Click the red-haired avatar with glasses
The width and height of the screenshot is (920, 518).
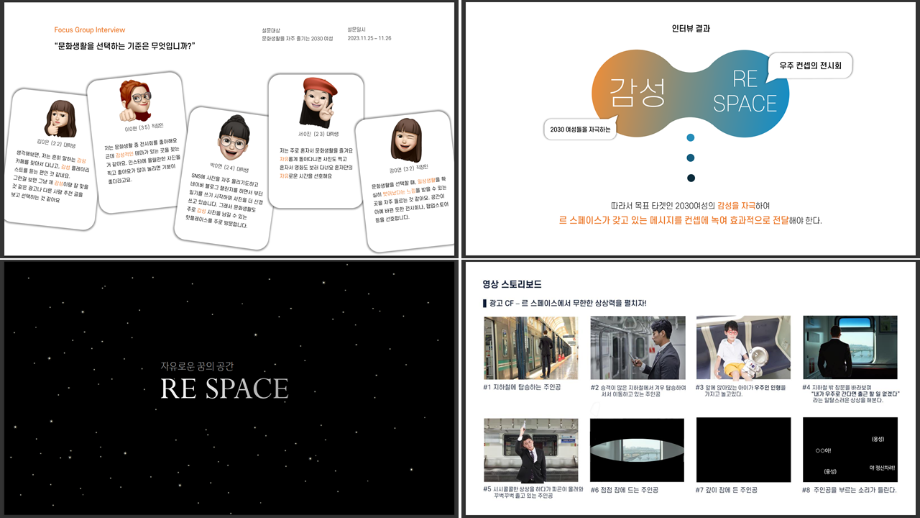tap(136, 99)
